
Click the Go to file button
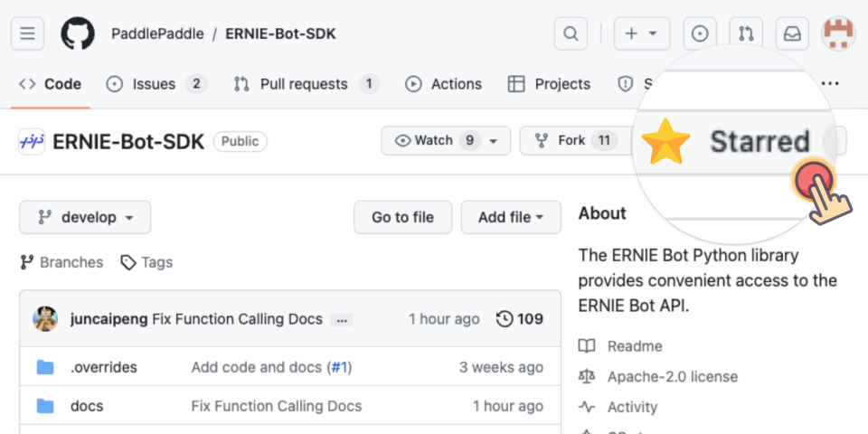(x=403, y=217)
